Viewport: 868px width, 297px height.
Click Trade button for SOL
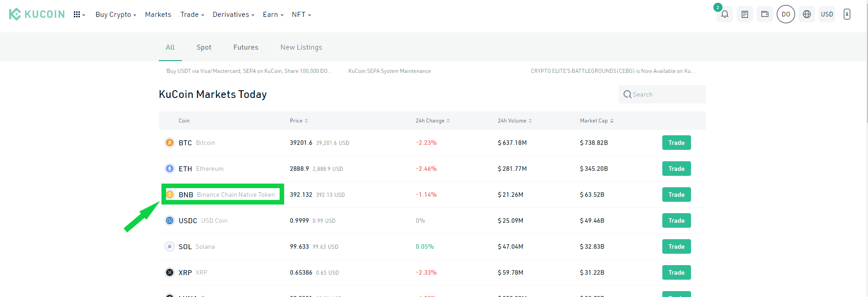point(676,246)
